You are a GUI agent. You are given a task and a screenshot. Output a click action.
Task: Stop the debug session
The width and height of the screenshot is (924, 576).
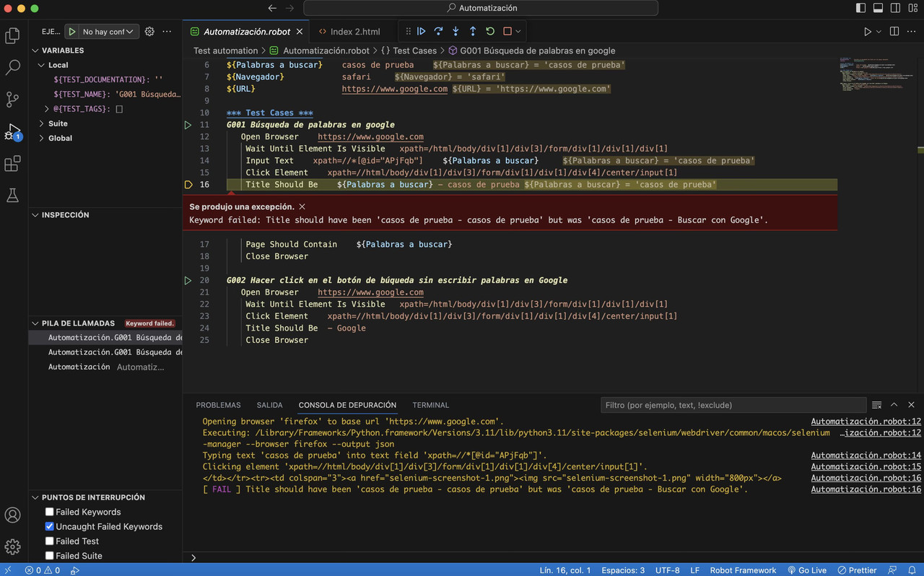coord(507,31)
